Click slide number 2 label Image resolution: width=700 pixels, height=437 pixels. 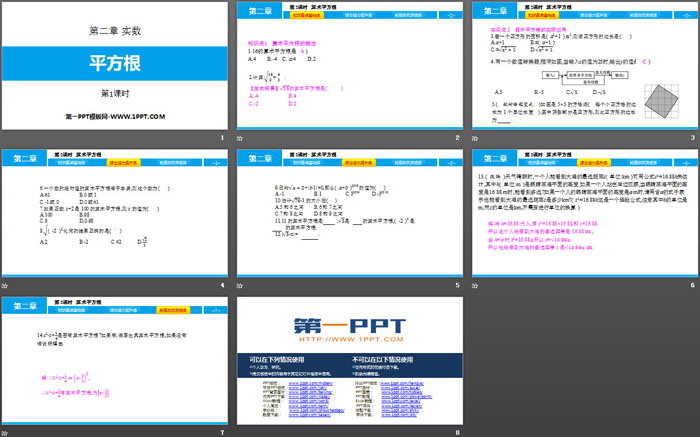click(457, 137)
